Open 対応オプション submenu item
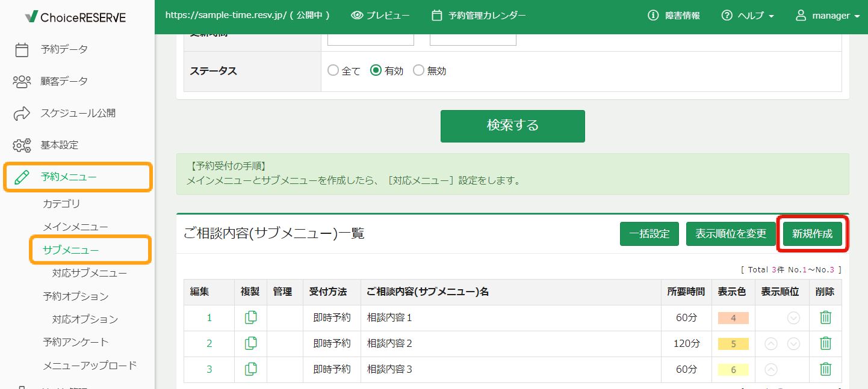868x389 pixels. point(85,320)
